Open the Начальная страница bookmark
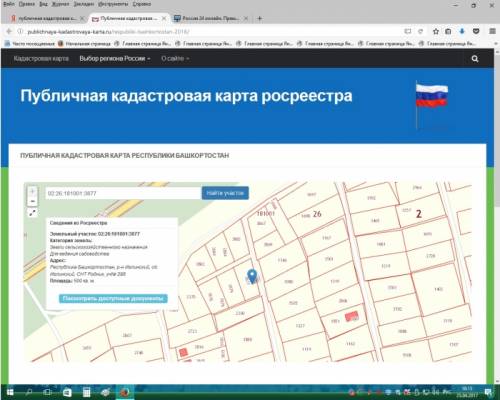This screenshot has height=400, width=500. (84, 43)
